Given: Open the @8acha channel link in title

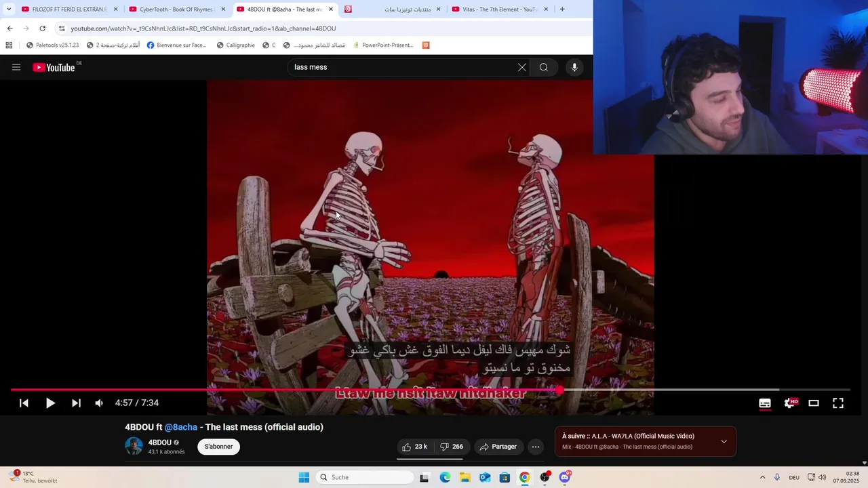Looking at the screenshot, I should pos(181,427).
